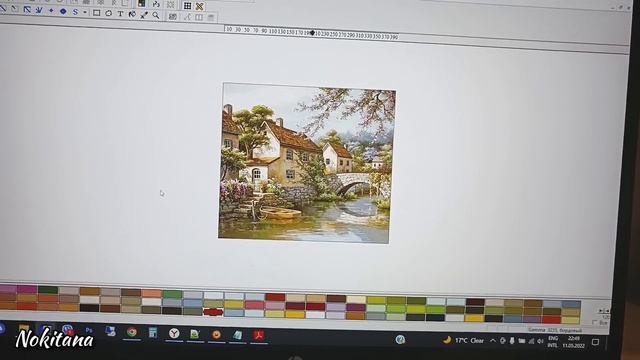Activate the color picker eyedropper tool

[144, 15]
